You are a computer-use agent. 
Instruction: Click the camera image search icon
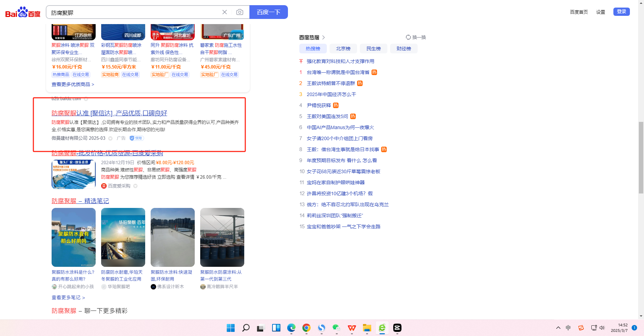tap(240, 12)
